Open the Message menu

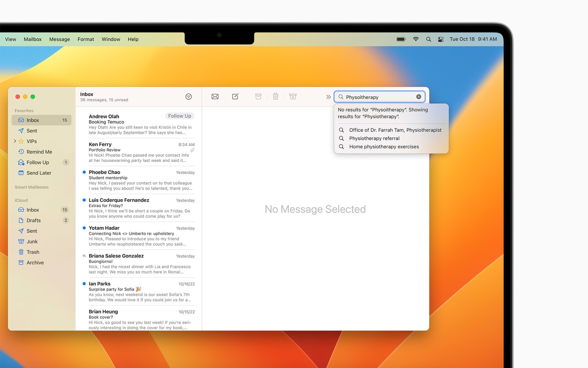pyautogui.click(x=60, y=39)
